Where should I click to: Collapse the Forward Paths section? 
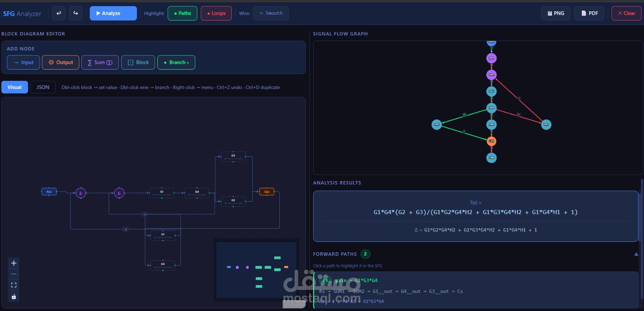(x=636, y=254)
